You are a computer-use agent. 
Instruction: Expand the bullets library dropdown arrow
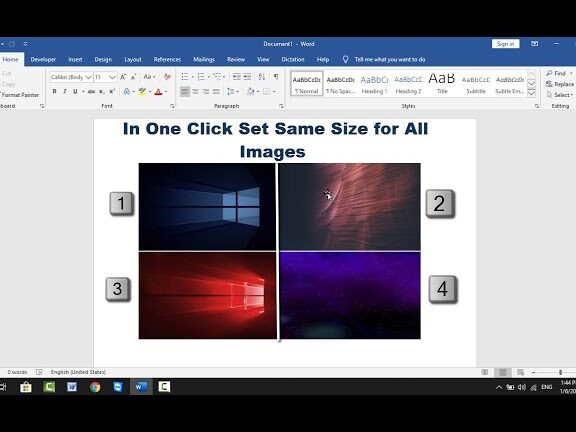click(192, 77)
